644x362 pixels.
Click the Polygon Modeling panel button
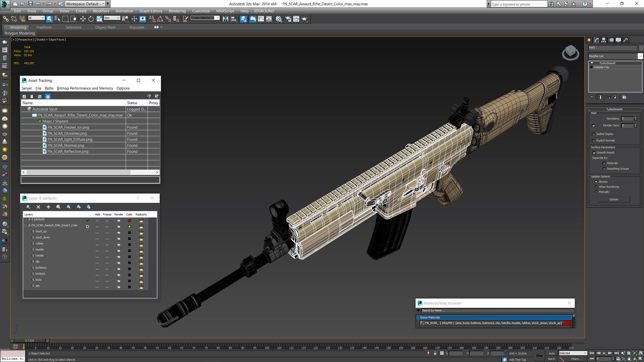pos(19,33)
